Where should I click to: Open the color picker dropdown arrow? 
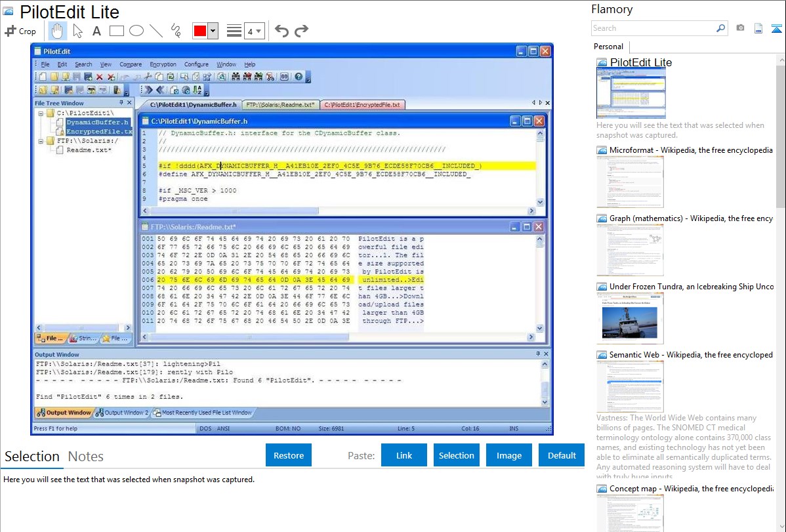click(213, 31)
